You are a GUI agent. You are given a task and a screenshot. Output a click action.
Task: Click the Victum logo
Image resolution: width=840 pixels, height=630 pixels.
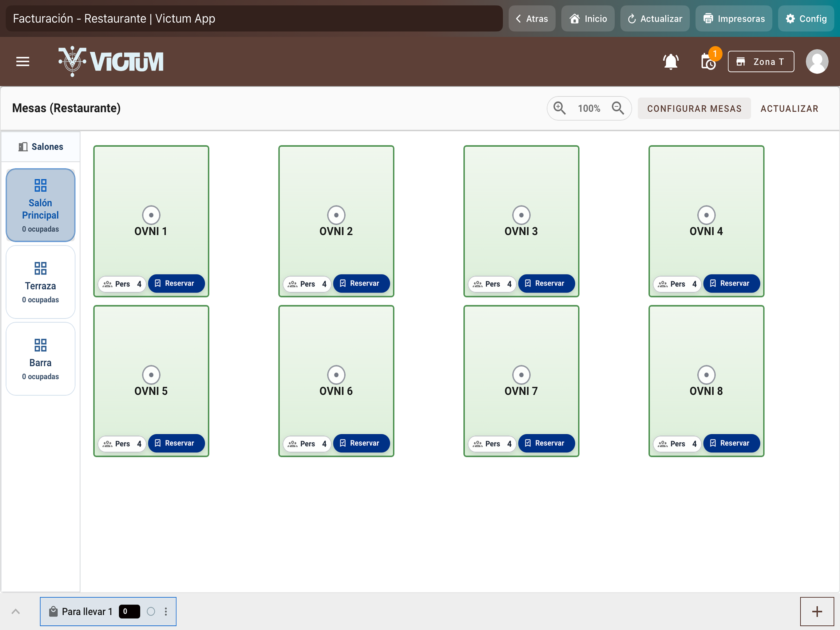[111, 61]
